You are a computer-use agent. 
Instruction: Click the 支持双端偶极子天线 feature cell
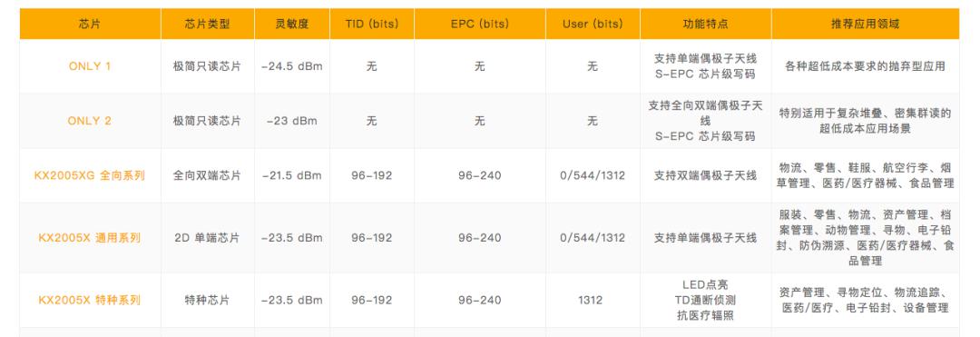coord(706,175)
